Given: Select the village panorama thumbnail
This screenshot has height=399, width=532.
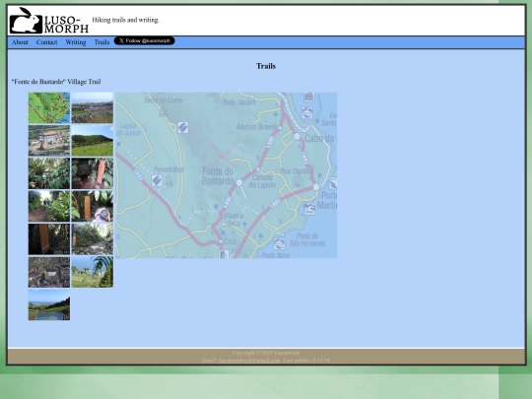Looking at the screenshot, I should pyautogui.click(x=93, y=108).
